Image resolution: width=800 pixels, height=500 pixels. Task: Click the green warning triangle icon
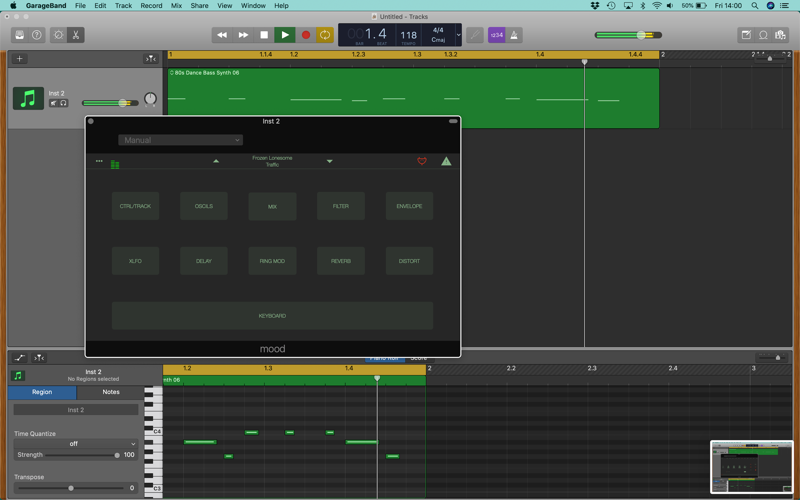point(446,161)
